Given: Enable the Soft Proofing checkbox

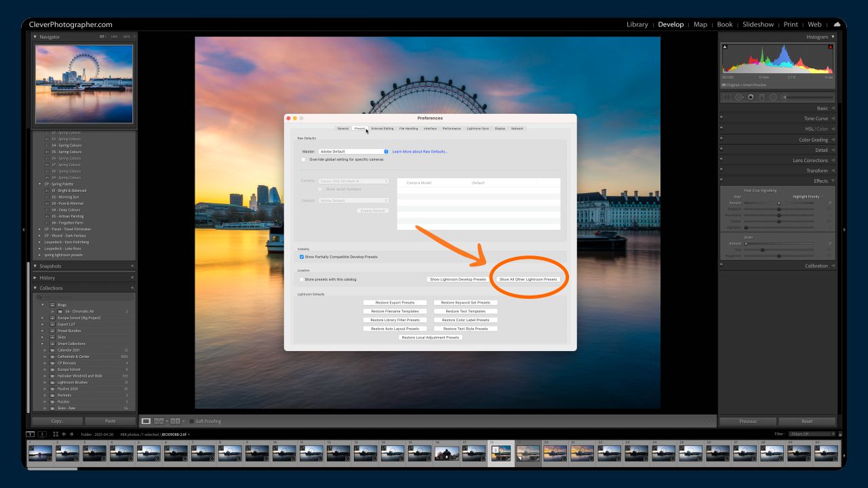Looking at the screenshot, I should coord(191,421).
